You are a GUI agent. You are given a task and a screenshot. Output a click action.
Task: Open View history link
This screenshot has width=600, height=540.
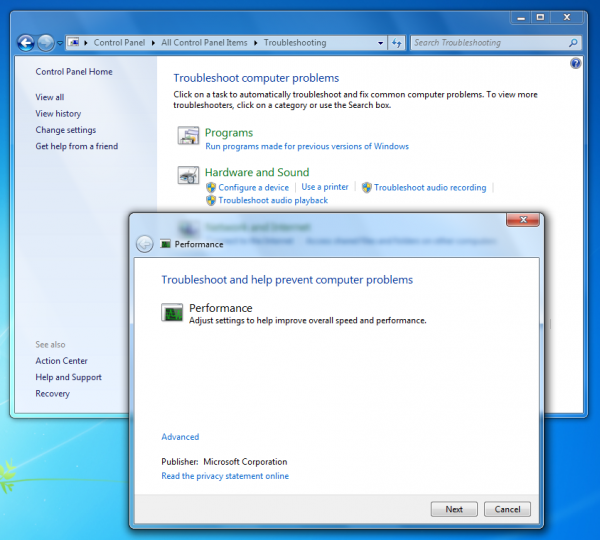58,114
